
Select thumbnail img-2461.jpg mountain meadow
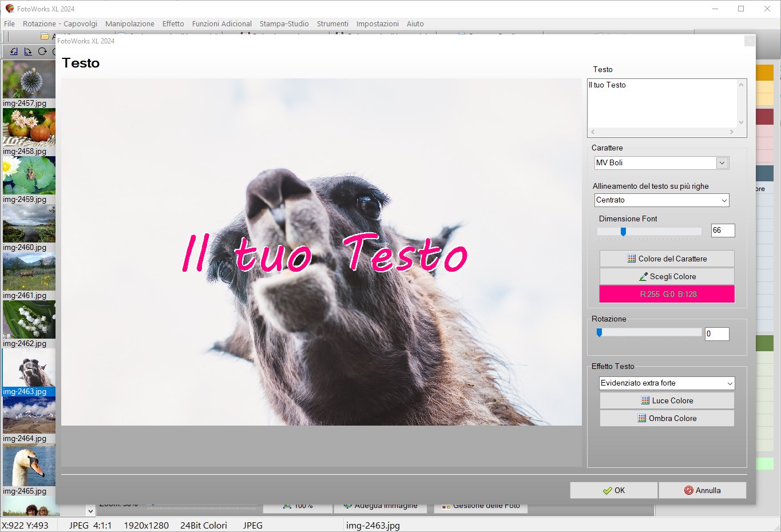click(x=29, y=271)
